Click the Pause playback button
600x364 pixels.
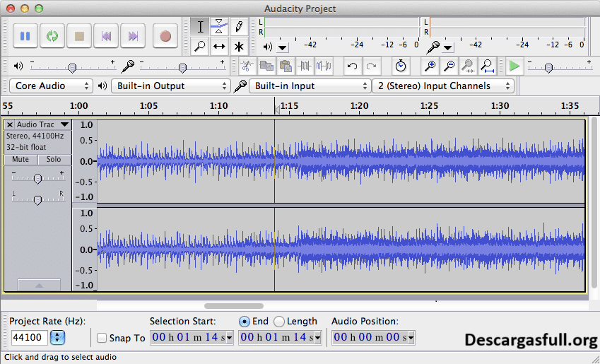25,36
